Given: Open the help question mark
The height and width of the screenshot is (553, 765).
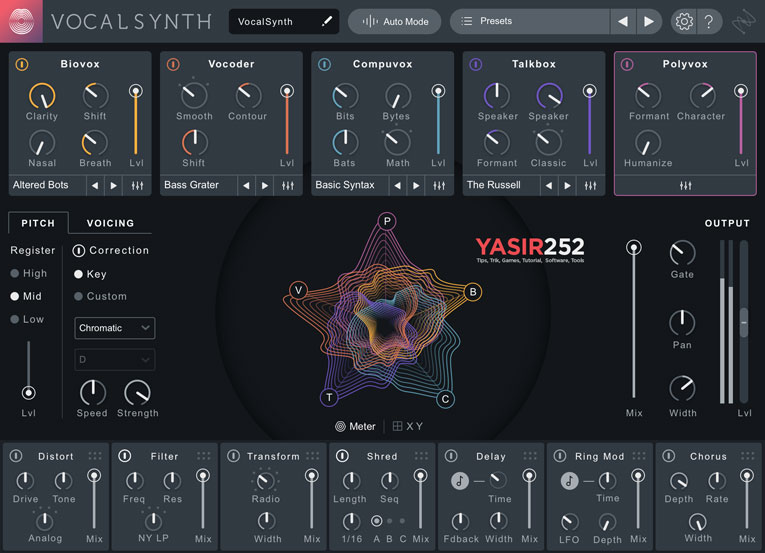Looking at the screenshot, I should coord(709,21).
